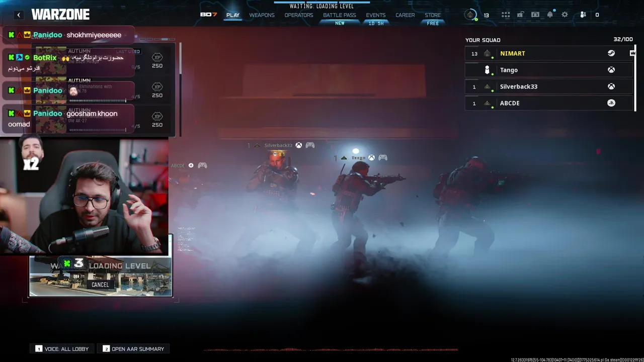Click the page indicator dashes above camo list
The image size is (644, 362).
157,39
